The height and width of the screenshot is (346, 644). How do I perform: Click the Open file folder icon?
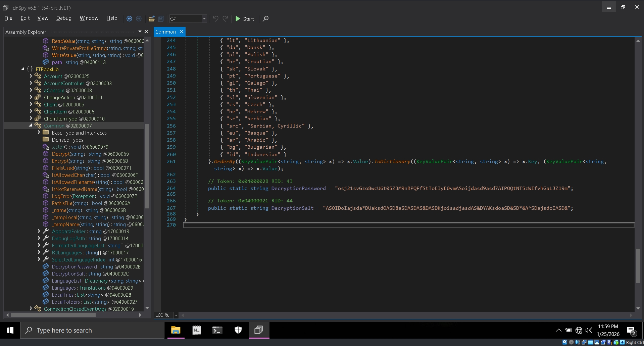151,19
